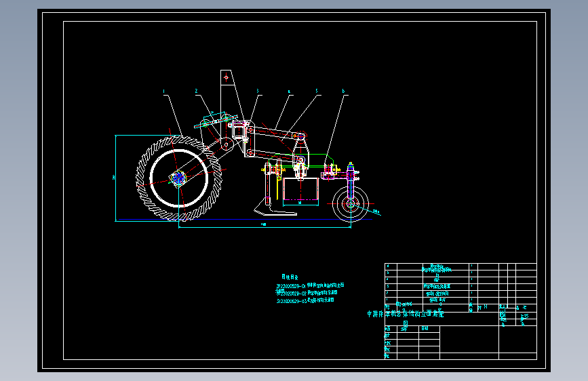Select the long horizontal dimension below the machine
Image resolution: width=588 pixels, height=381 pixels.
click(x=264, y=226)
